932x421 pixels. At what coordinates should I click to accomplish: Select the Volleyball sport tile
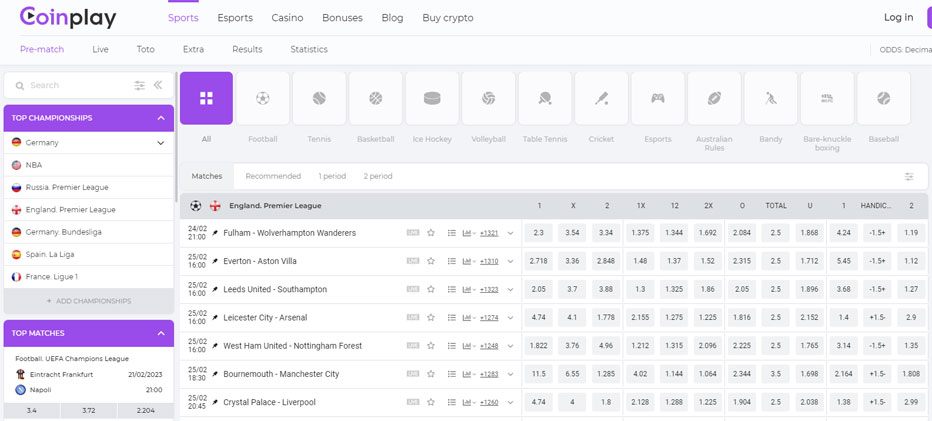click(489, 98)
